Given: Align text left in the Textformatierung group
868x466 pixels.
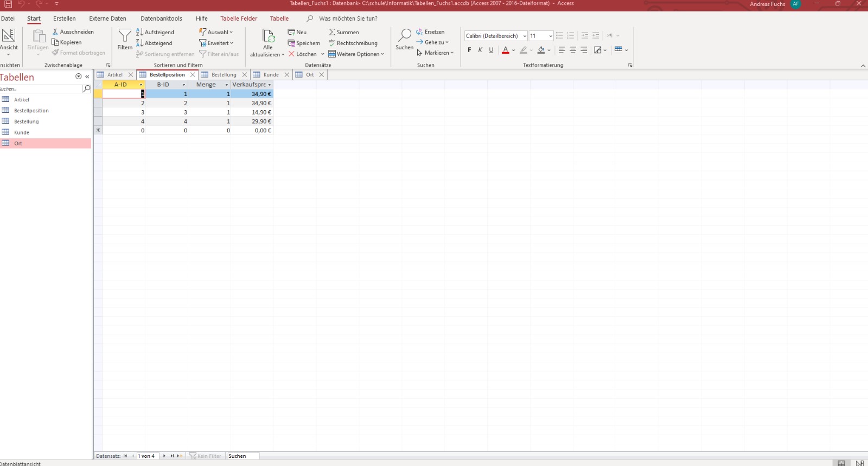Looking at the screenshot, I should click(x=562, y=50).
